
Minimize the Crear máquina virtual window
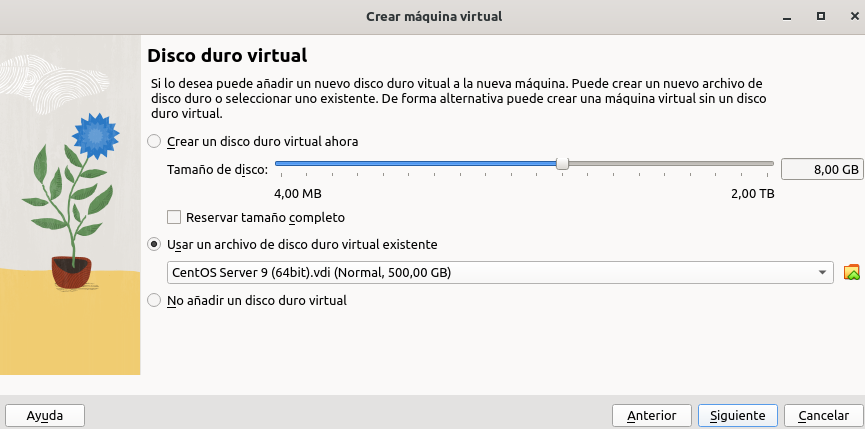[x=787, y=17]
